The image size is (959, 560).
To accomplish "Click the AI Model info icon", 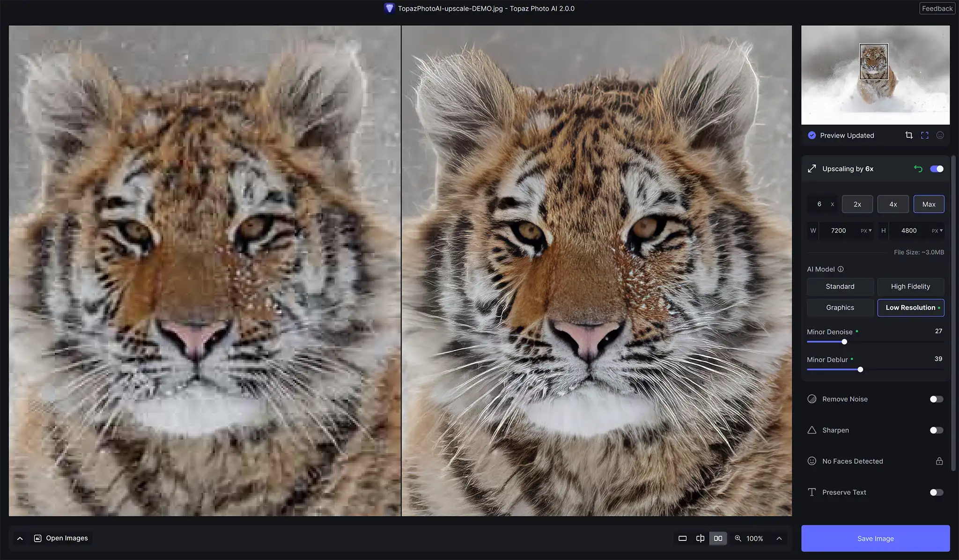I will [x=841, y=269].
